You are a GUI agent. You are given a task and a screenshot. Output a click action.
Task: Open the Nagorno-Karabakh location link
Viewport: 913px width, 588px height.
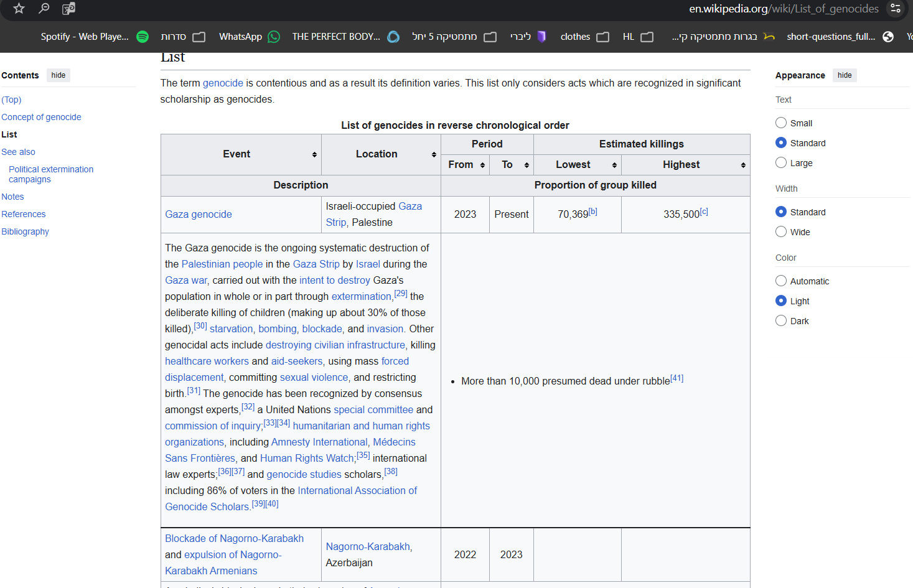pos(368,546)
